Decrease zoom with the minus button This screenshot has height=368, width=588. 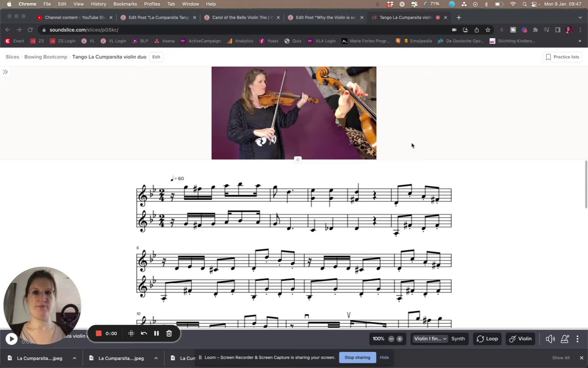[x=391, y=339]
